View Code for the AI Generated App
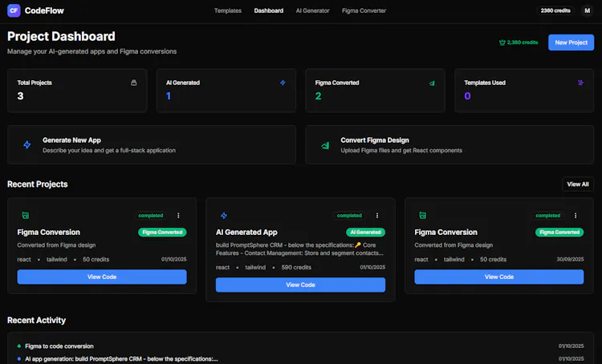 coord(300,285)
